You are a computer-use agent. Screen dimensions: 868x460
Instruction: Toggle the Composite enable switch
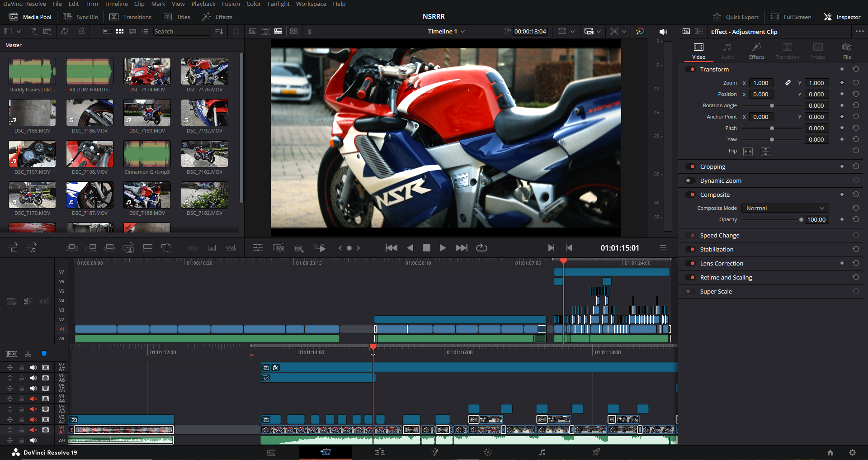click(x=690, y=194)
